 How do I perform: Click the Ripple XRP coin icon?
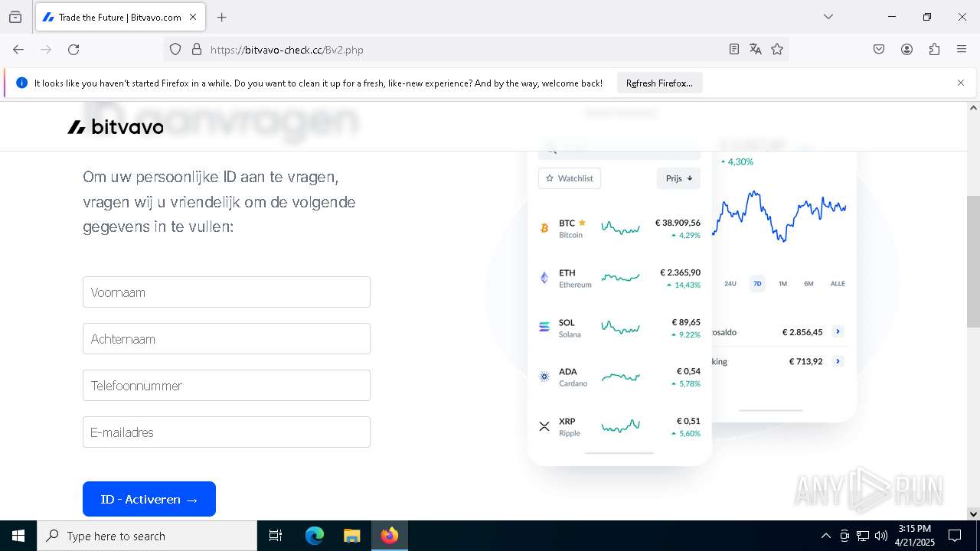point(544,426)
